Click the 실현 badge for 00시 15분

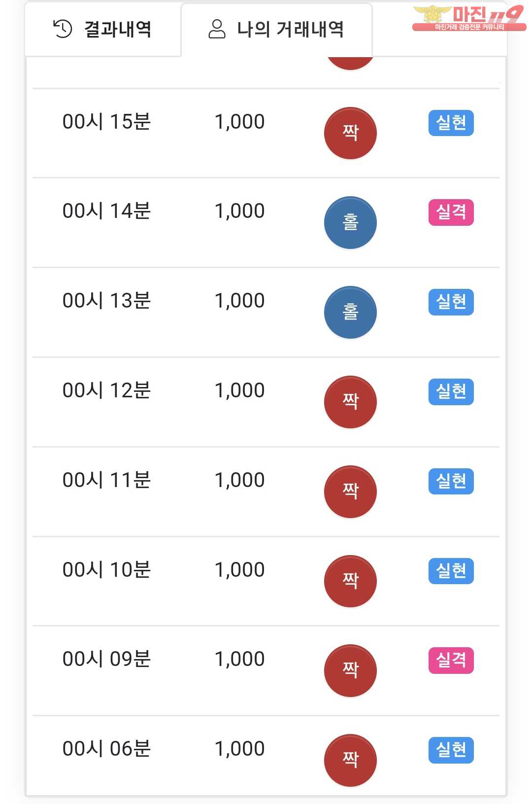click(x=451, y=123)
